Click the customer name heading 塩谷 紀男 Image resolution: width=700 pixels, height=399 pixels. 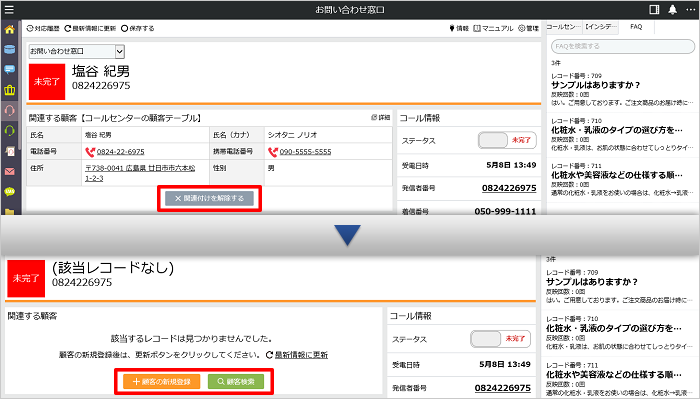pos(101,71)
